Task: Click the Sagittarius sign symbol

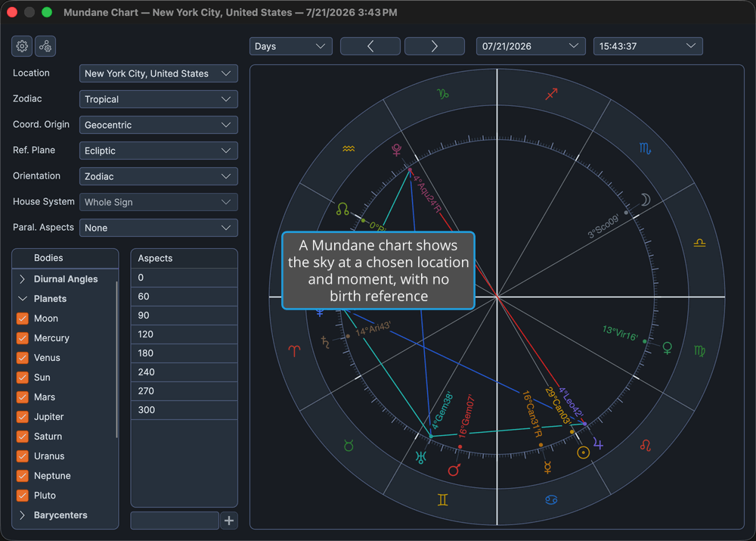Action: (552, 94)
